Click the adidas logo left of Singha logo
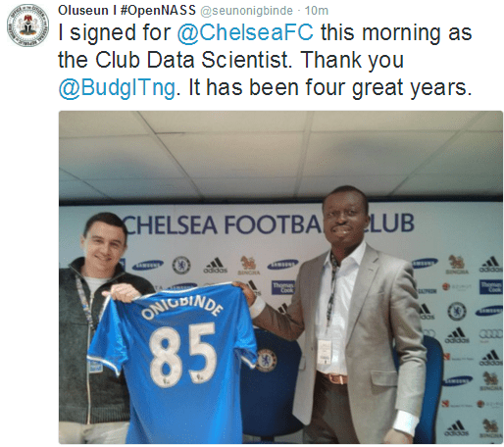 (215, 266)
